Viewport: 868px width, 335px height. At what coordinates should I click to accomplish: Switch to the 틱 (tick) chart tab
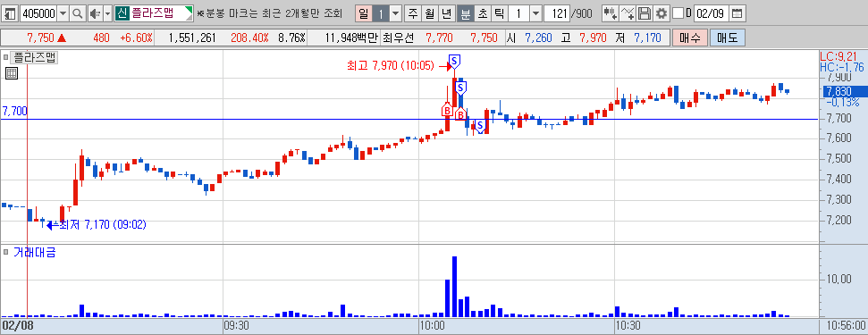[500, 13]
